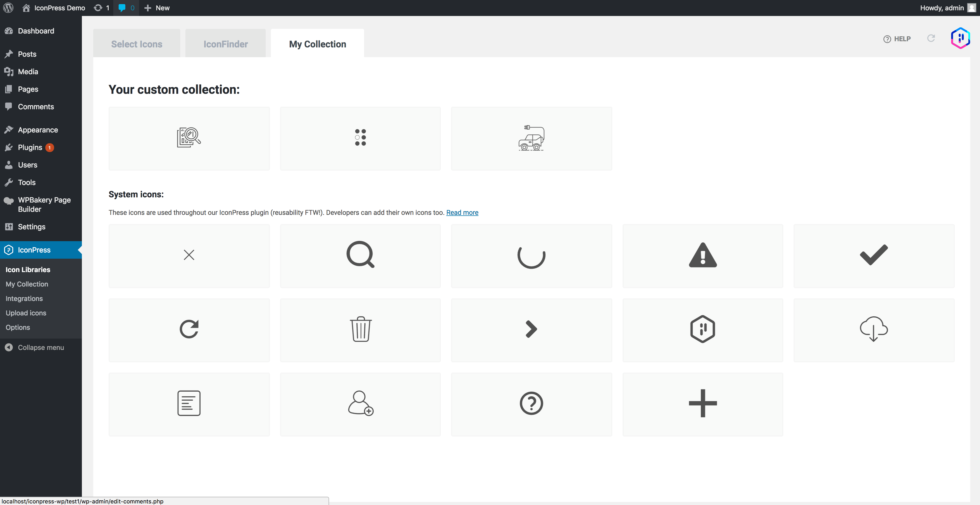Click the chevron-right arrow system icon
Viewport: 980px width, 505px height.
click(531, 330)
